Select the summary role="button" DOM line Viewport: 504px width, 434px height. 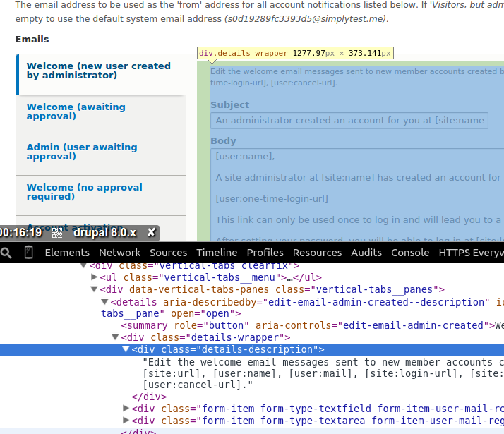point(313,325)
